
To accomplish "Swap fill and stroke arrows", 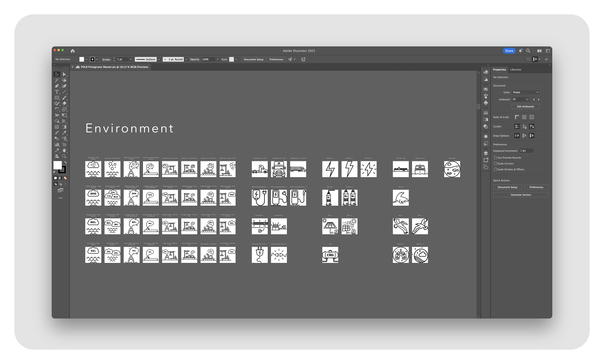I will pyautogui.click(x=65, y=162).
